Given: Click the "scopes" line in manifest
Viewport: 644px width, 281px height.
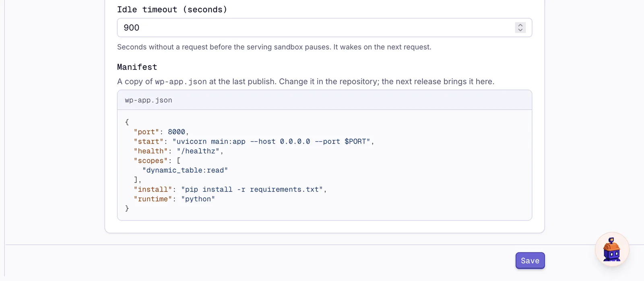Looking at the screenshot, I should tap(157, 160).
